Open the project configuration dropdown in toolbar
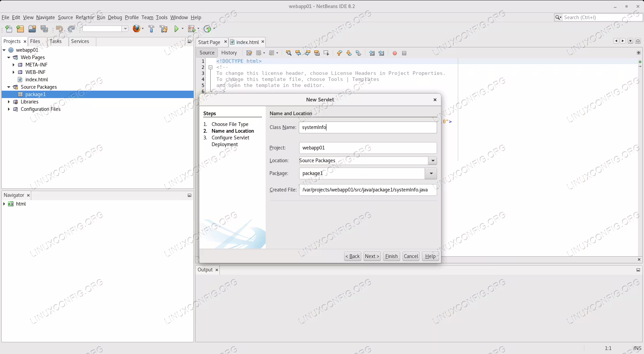The width and height of the screenshot is (644, 354). (125, 29)
